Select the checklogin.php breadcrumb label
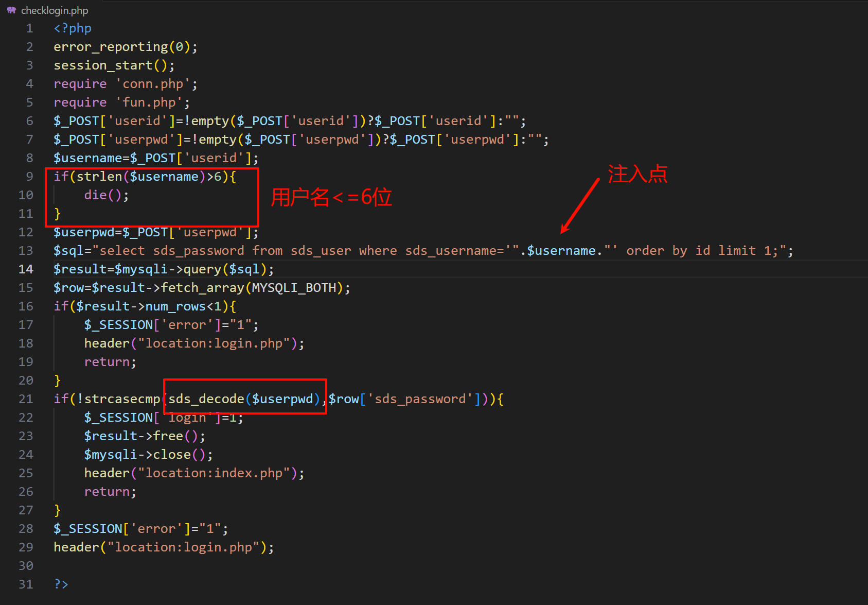868x605 pixels. tap(55, 10)
